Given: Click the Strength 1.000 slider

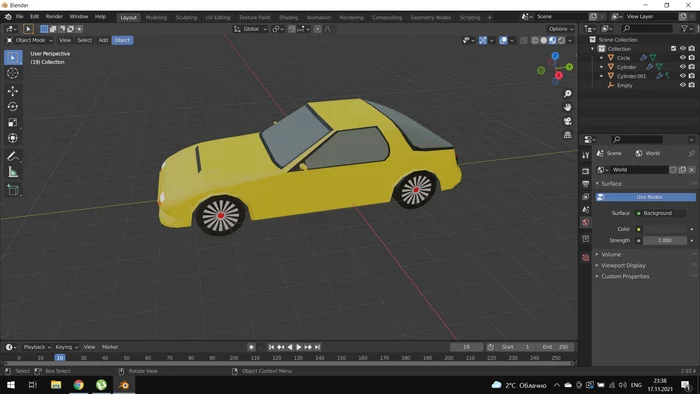Looking at the screenshot, I should coord(665,241).
